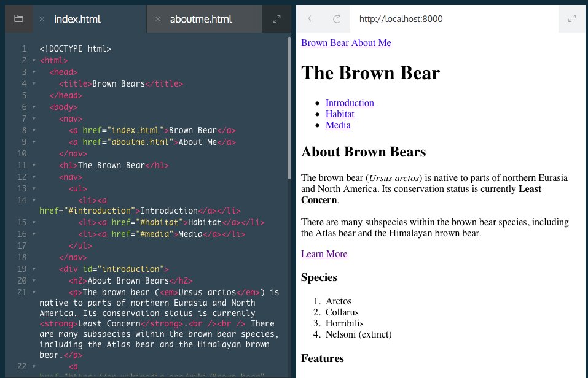The image size is (588, 378).
Task: Switch to the aboutme.html tab
Action: [x=201, y=19]
